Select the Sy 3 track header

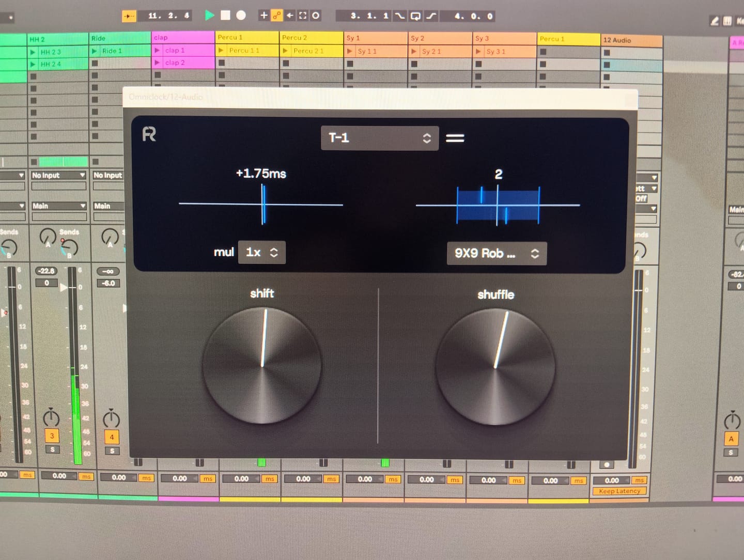(x=504, y=38)
